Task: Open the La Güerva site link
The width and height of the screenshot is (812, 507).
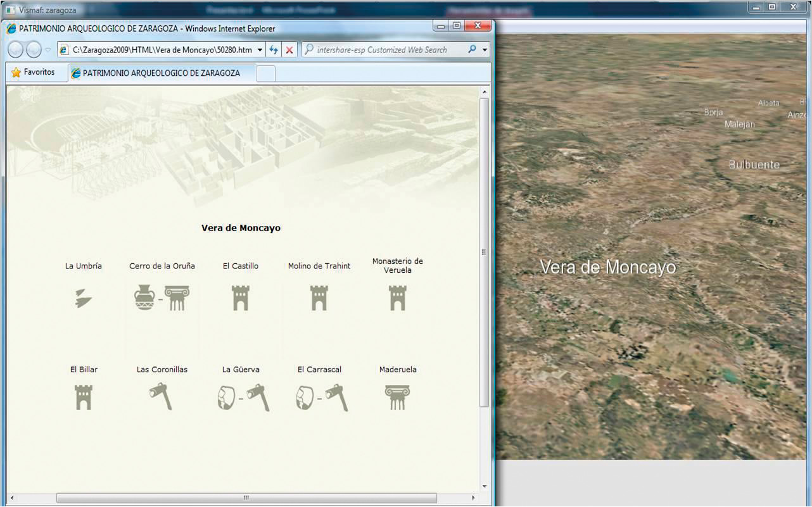Action: (241, 370)
